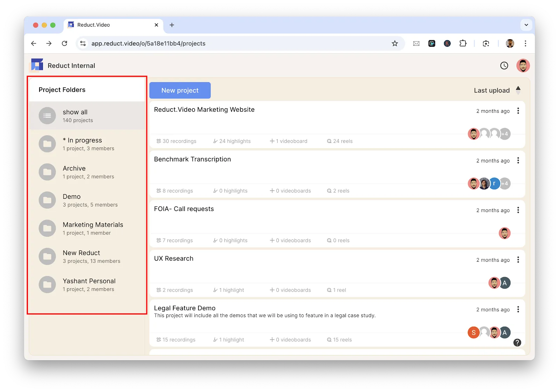Click the show all list icon
Screen dimensions: 559x392
[47, 116]
